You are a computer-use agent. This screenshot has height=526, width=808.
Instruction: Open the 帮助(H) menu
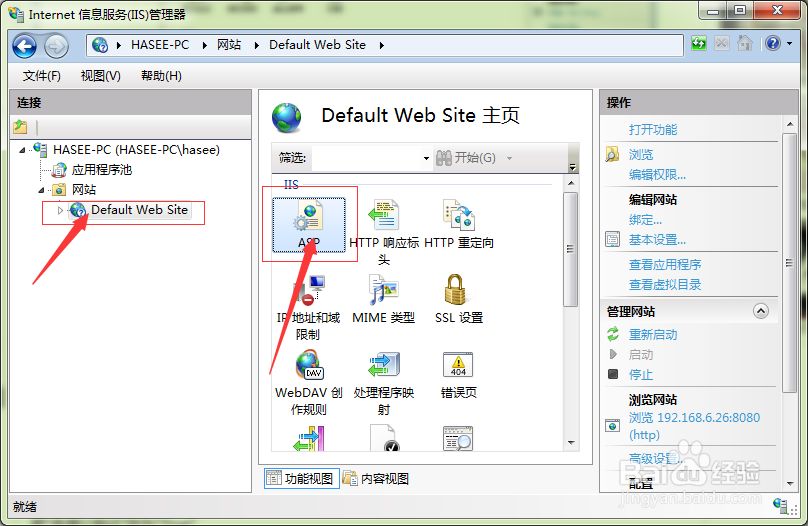tap(161, 76)
